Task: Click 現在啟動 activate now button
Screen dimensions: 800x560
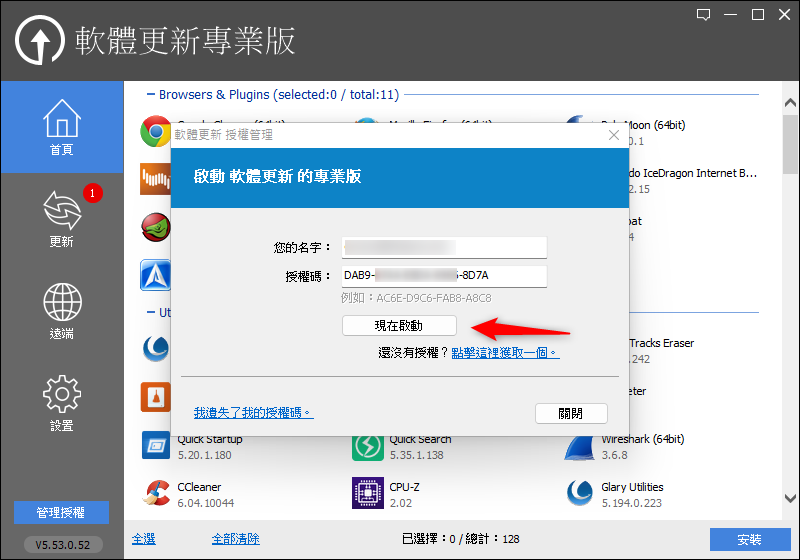Action: point(399,326)
